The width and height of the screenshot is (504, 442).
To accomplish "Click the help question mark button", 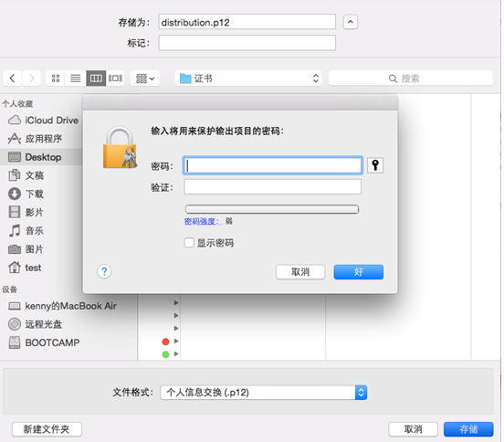I will tap(104, 271).
